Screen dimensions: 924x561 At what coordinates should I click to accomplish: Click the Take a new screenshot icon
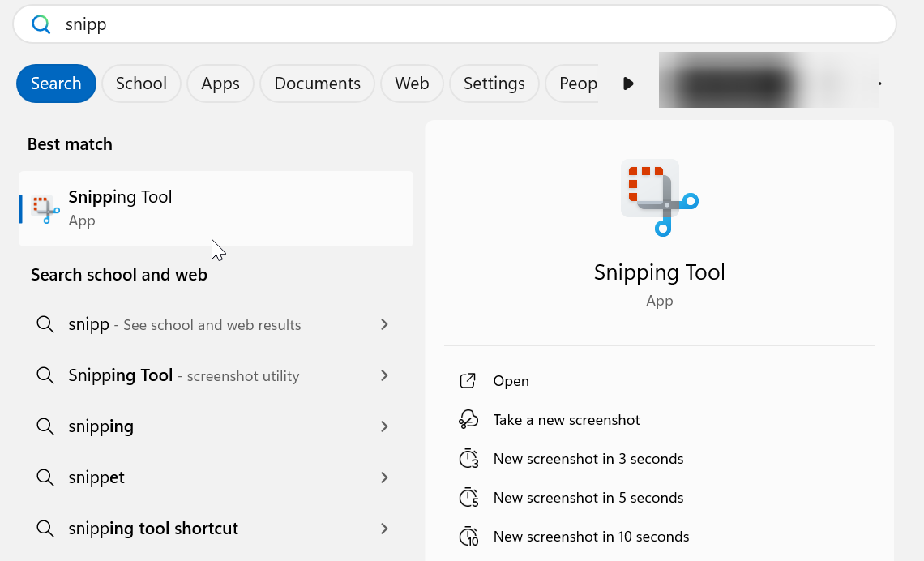(468, 420)
